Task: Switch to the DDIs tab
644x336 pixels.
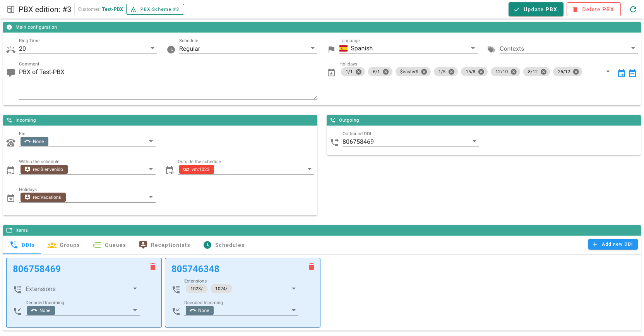Action: [22, 245]
